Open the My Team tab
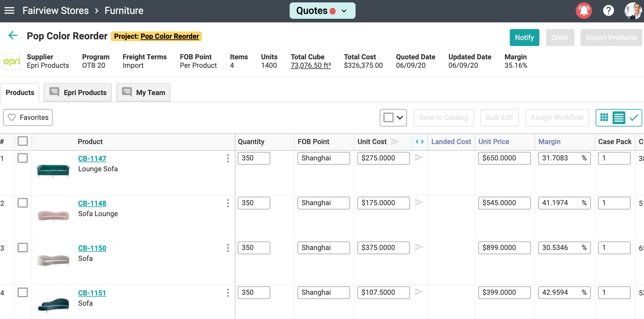644x319 pixels. [143, 93]
